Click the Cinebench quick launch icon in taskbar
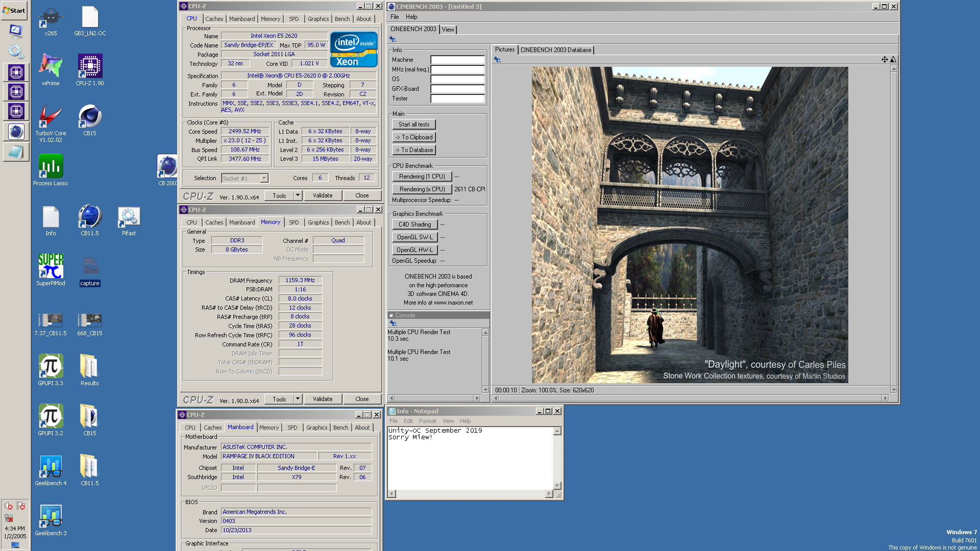This screenshot has height=551, width=980. (16, 132)
